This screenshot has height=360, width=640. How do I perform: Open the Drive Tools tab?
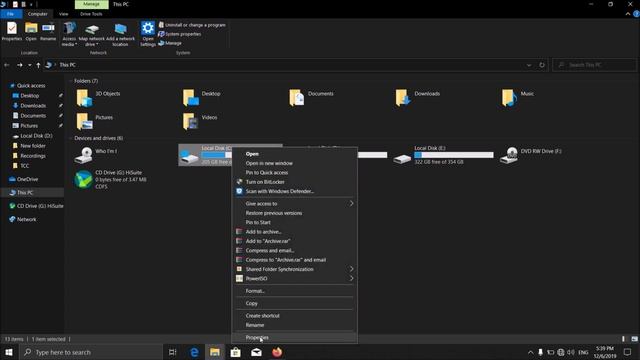[x=91, y=14]
